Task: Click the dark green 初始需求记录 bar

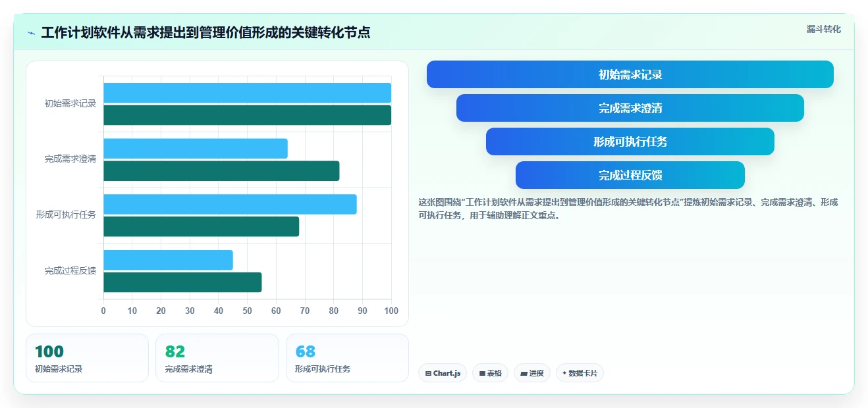Action: tap(247, 115)
